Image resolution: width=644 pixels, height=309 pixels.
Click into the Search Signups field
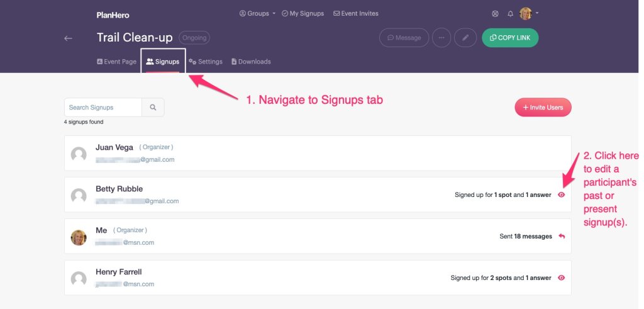103,108
